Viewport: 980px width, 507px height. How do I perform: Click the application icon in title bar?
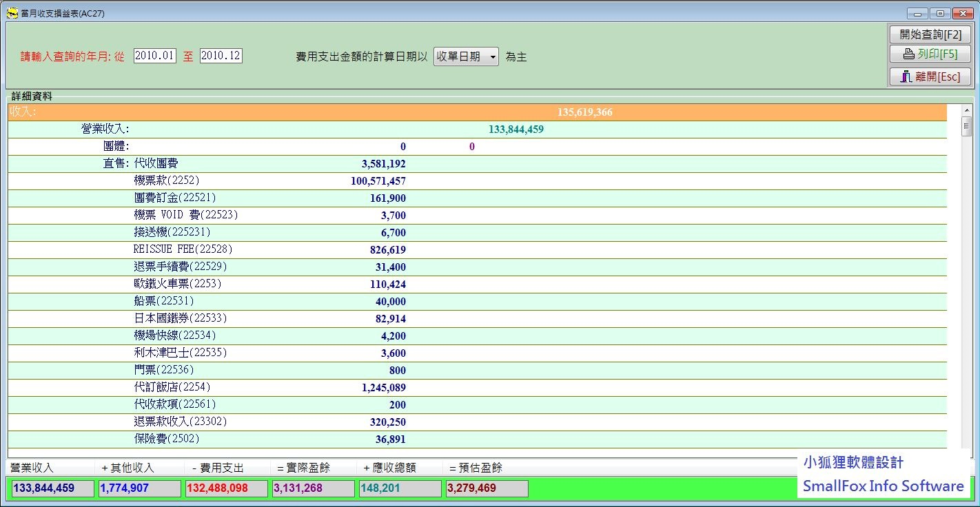[12, 13]
